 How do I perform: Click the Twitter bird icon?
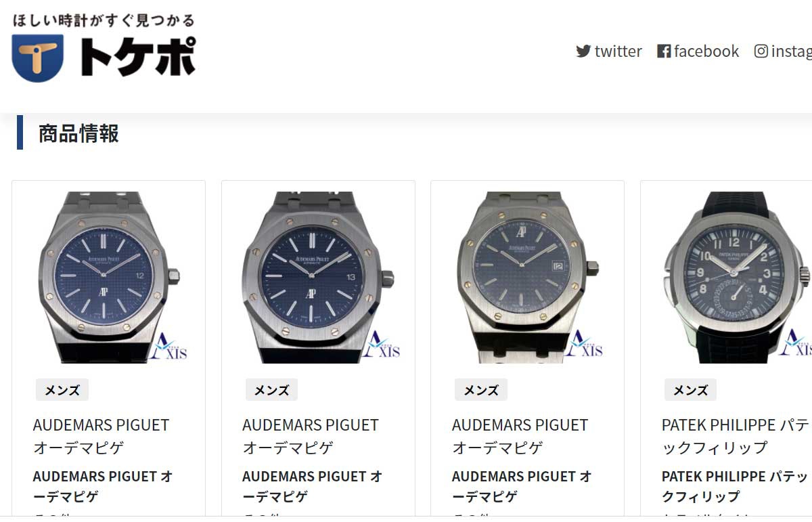point(583,51)
